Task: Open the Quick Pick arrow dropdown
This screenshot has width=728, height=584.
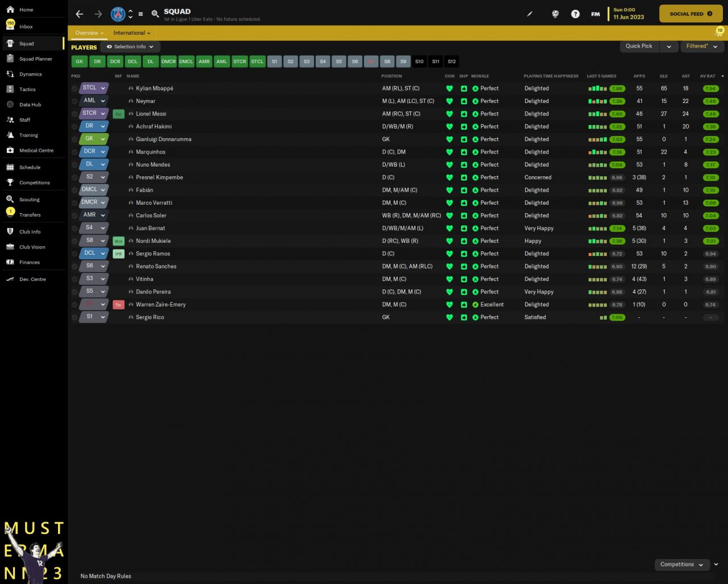Action: 669,46
